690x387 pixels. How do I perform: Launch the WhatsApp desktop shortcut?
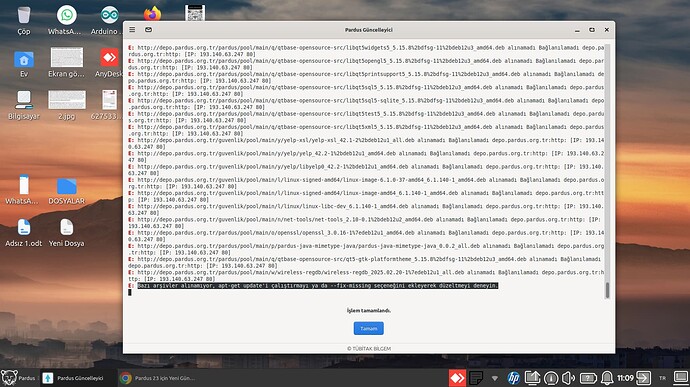point(66,20)
